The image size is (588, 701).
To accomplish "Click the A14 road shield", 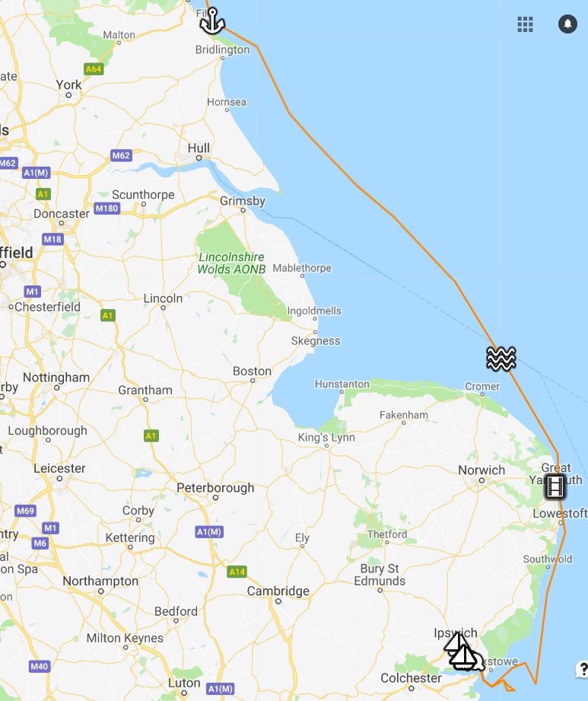I will click(x=237, y=572).
